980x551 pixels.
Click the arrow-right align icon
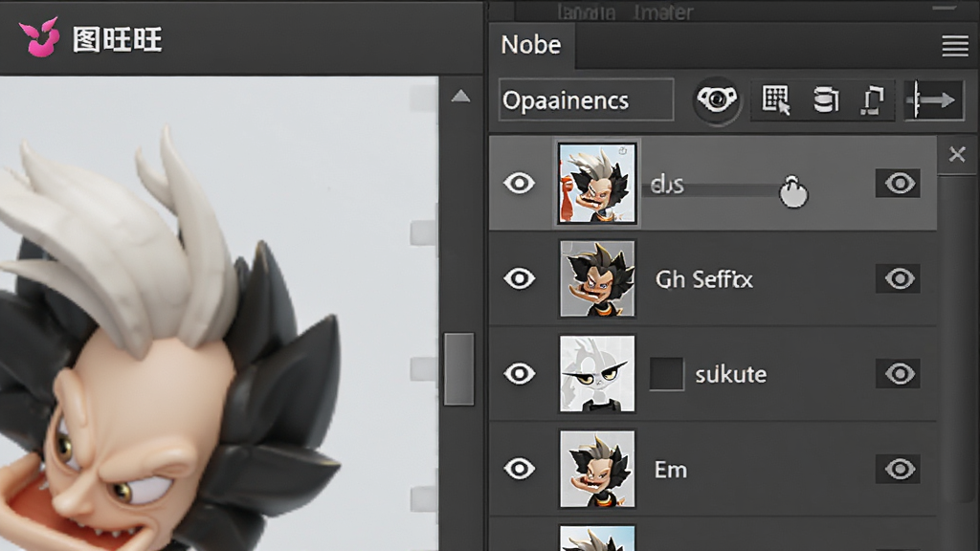933,99
